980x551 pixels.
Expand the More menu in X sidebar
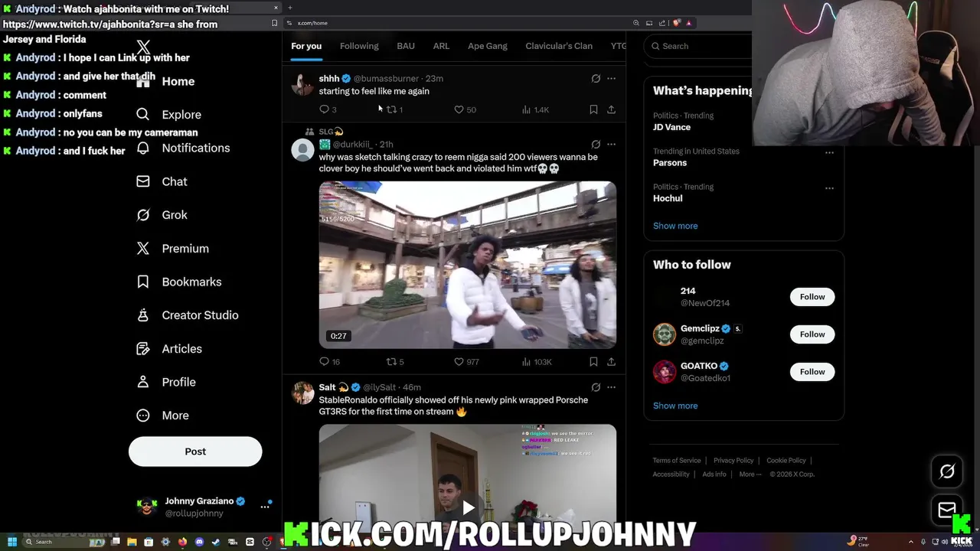click(x=162, y=416)
